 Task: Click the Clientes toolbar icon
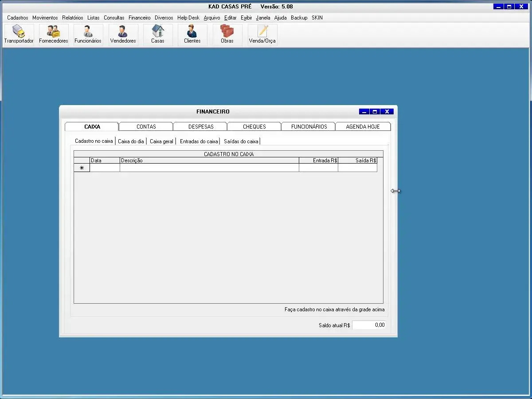click(192, 35)
